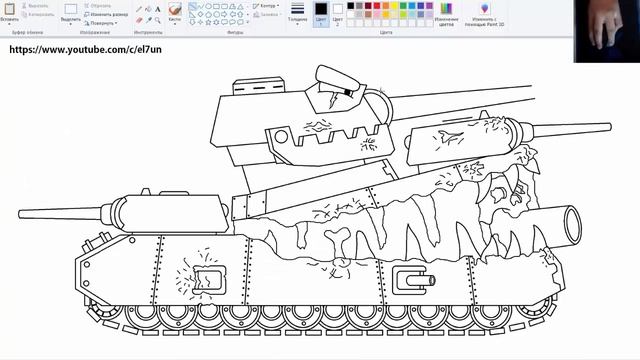Pick the gold palette color
Image resolution: width=640 pixels, height=360 pixels.
tap(386, 14)
